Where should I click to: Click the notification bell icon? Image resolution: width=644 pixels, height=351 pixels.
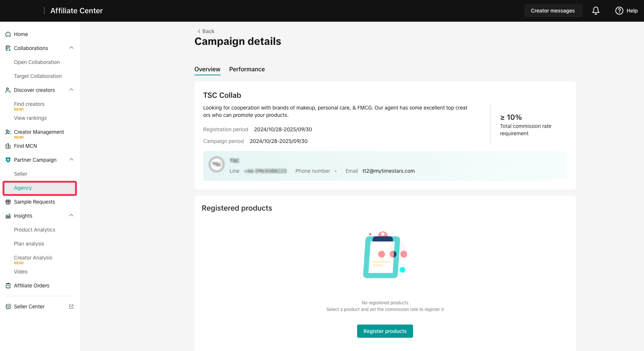click(x=595, y=10)
